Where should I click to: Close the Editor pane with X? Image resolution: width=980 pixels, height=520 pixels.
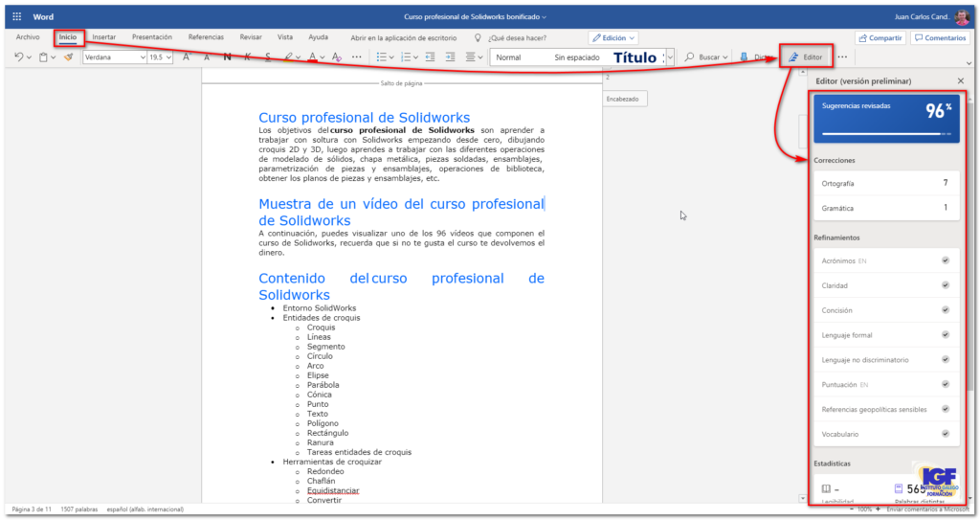point(961,81)
